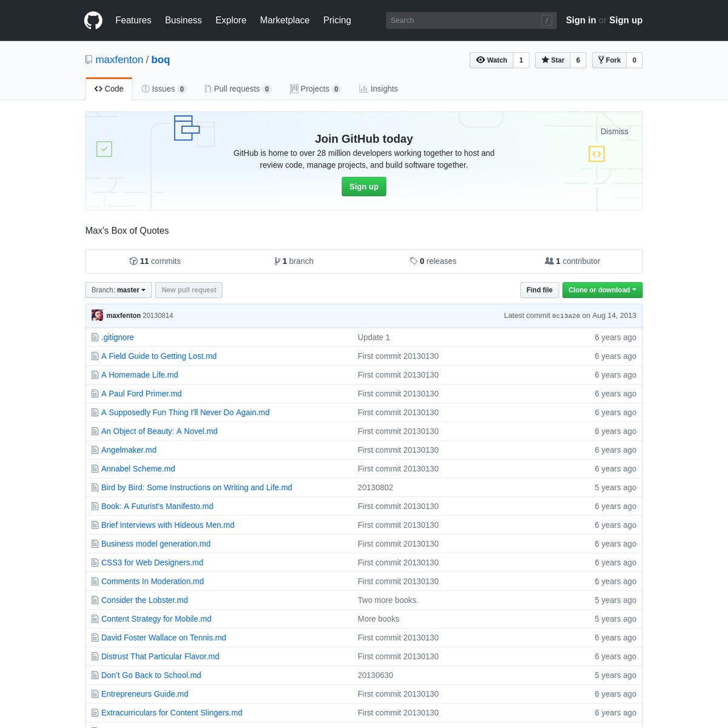
Task: Click the green Sign up button
Action: 364,187
